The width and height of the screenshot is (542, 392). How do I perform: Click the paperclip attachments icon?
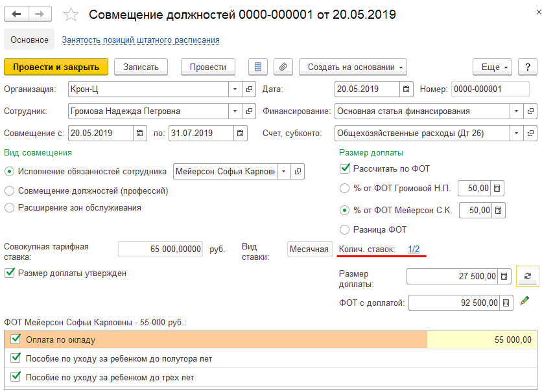click(x=283, y=67)
